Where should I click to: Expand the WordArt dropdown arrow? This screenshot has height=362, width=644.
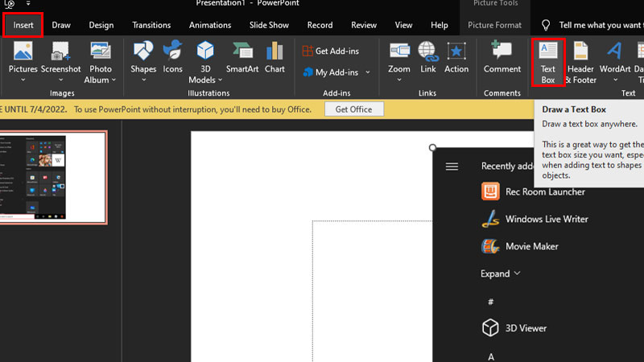coord(615,80)
